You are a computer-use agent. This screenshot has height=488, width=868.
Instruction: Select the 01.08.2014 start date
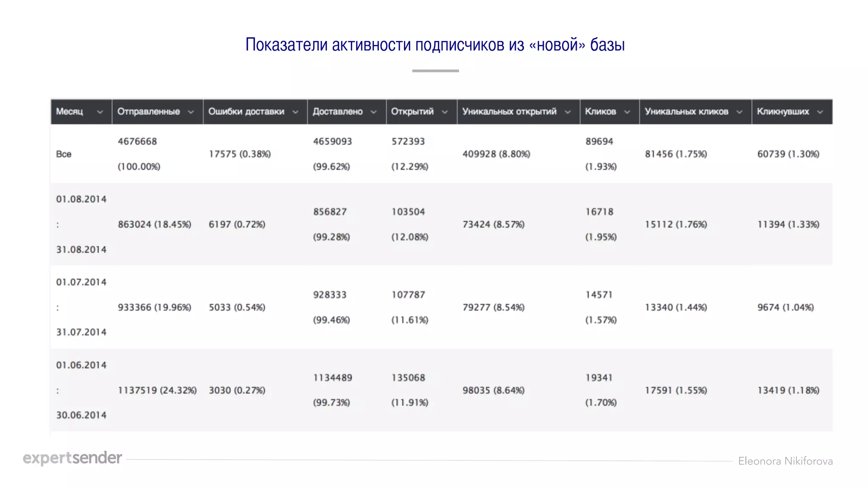81,199
